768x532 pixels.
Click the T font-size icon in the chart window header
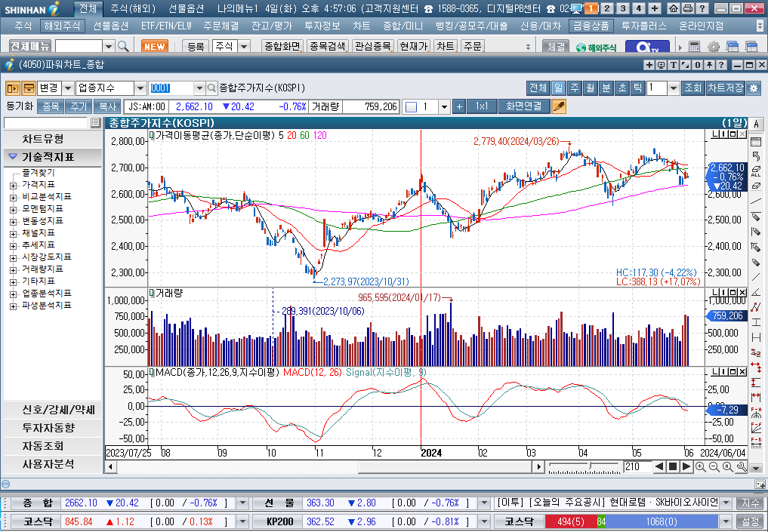tap(674, 65)
